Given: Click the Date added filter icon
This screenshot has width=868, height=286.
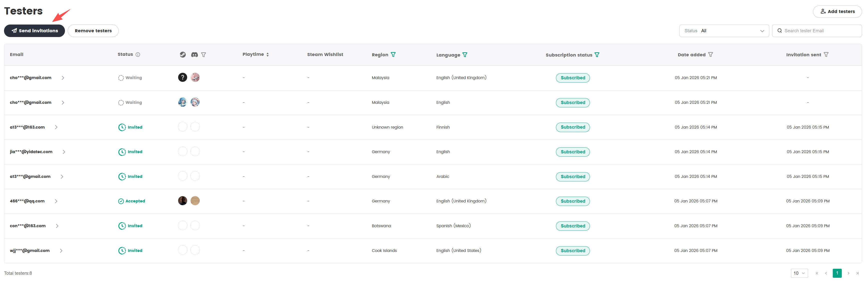Looking at the screenshot, I should (x=710, y=55).
